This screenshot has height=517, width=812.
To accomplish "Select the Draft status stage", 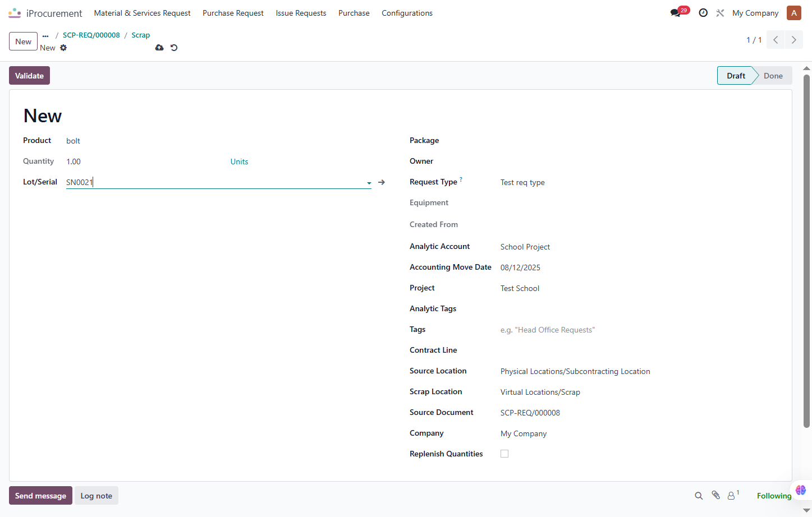I will (x=736, y=76).
